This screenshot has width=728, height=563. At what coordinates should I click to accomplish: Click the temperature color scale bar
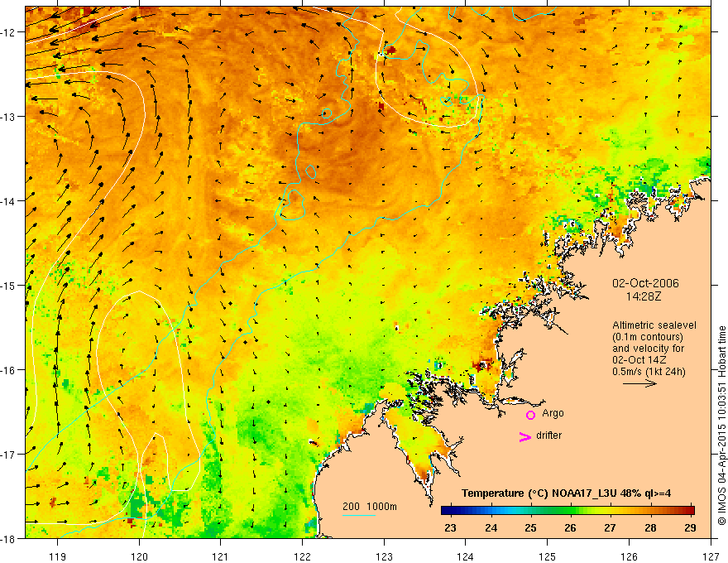[x=568, y=511]
